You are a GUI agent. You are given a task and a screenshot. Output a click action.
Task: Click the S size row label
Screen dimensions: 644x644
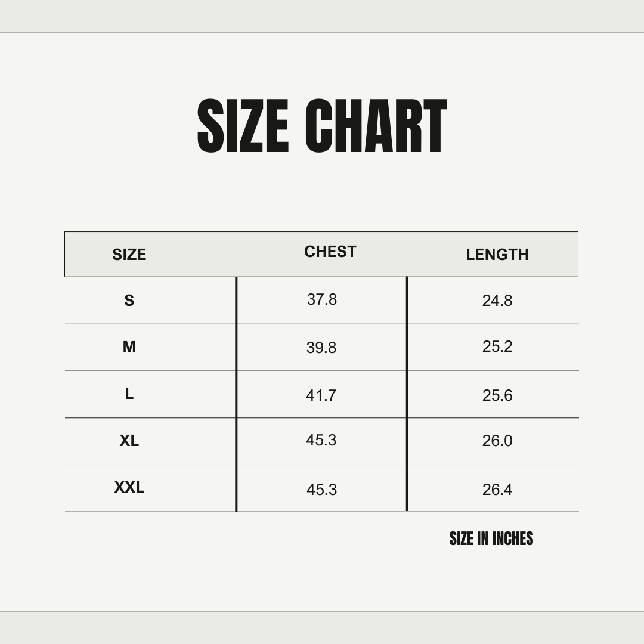click(x=129, y=301)
